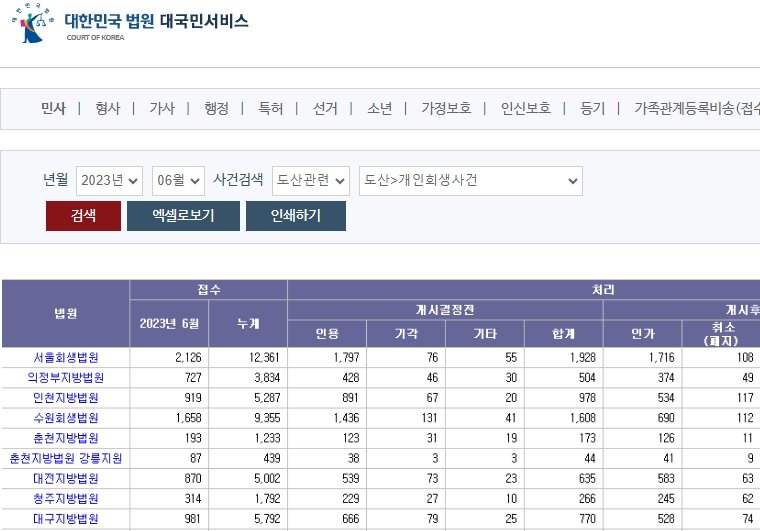Click the 개시결정전 group header
Viewport: 760px width, 531px height.
(x=445, y=310)
